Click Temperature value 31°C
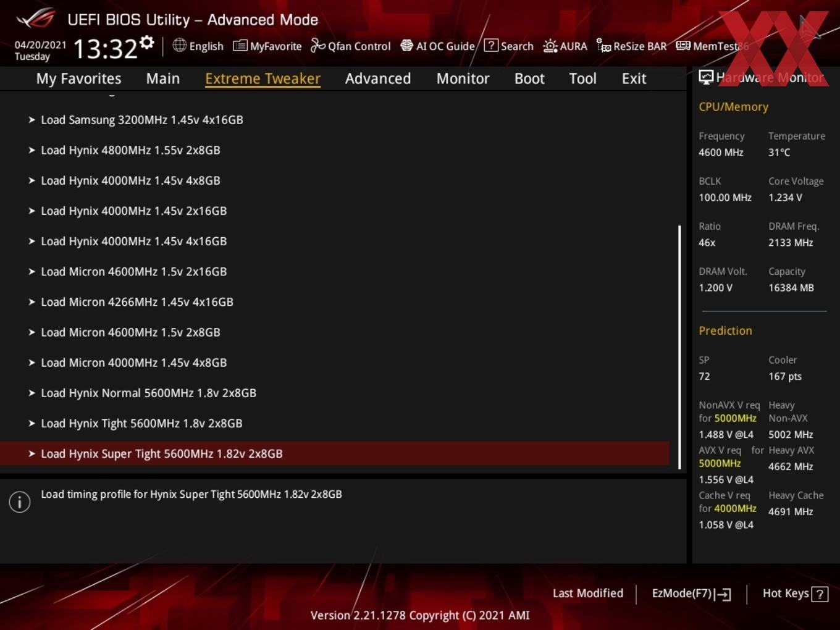This screenshot has height=630, width=840. (779, 152)
